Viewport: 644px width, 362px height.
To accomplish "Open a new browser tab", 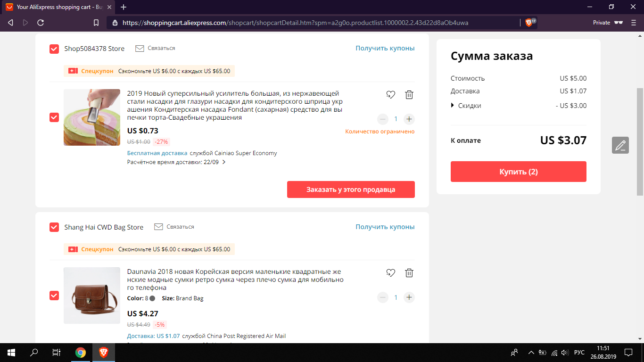I will pyautogui.click(x=124, y=7).
